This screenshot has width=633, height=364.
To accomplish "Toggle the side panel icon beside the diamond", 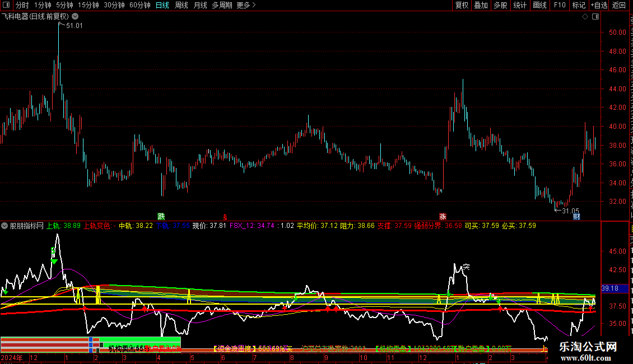I will pos(595,16).
